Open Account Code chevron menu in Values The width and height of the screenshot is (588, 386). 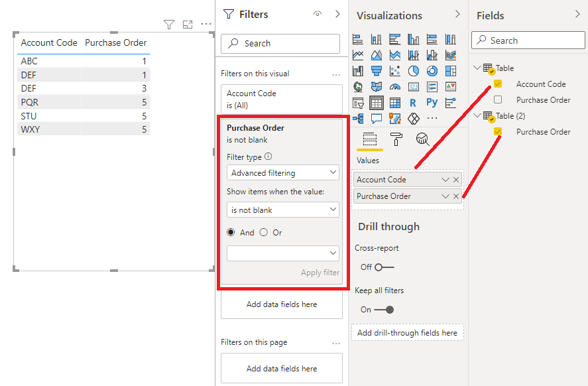445,180
